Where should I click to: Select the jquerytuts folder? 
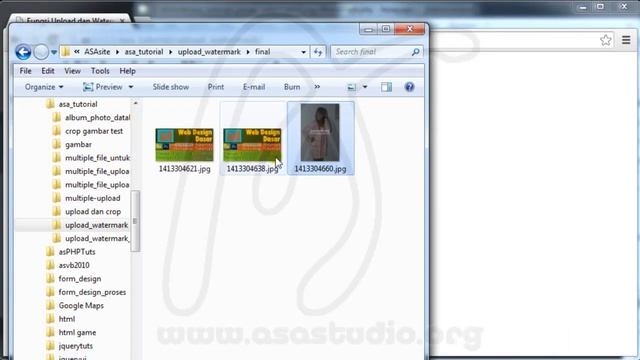coord(76,346)
